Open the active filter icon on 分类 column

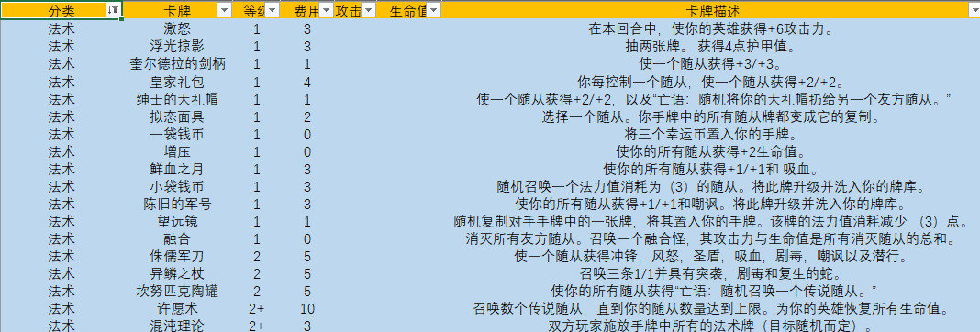click(x=114, y=10)
